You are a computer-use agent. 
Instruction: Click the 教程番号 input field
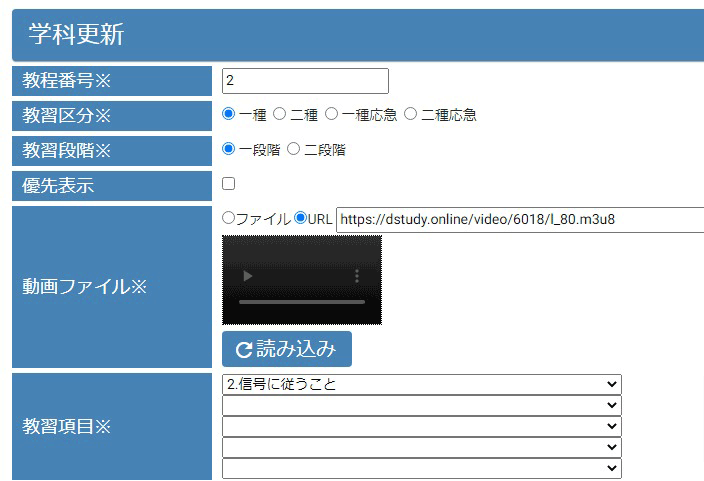(305, 81)
